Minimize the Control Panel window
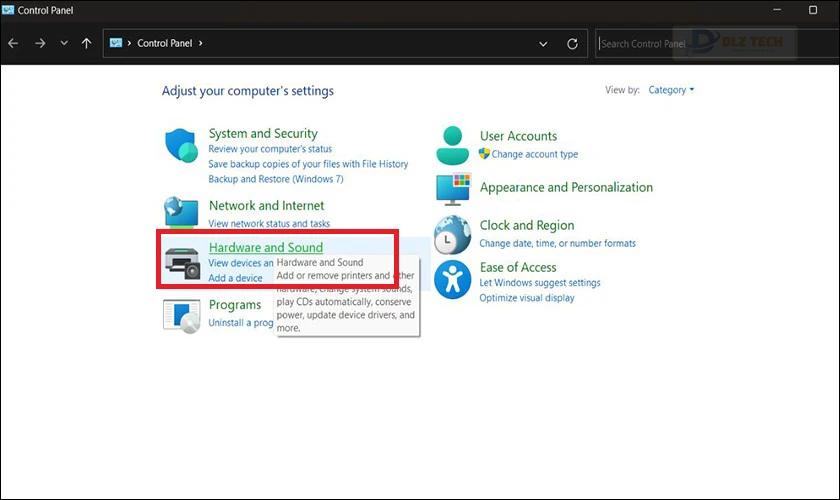 click(x=777, y=10)
